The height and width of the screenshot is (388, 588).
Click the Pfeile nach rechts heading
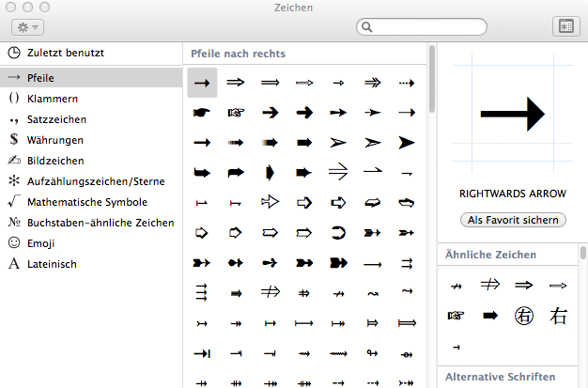click(239, 54)
